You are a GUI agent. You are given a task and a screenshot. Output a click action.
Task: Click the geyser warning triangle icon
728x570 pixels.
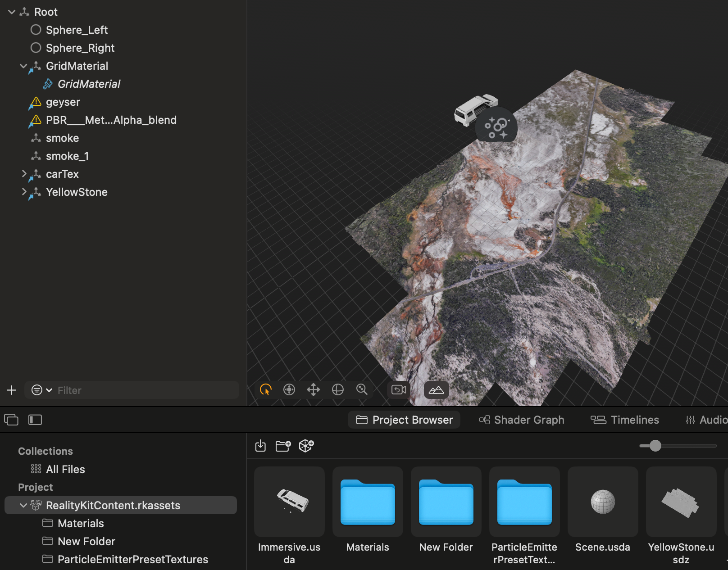pyautogui.click(x=35, y=103)
